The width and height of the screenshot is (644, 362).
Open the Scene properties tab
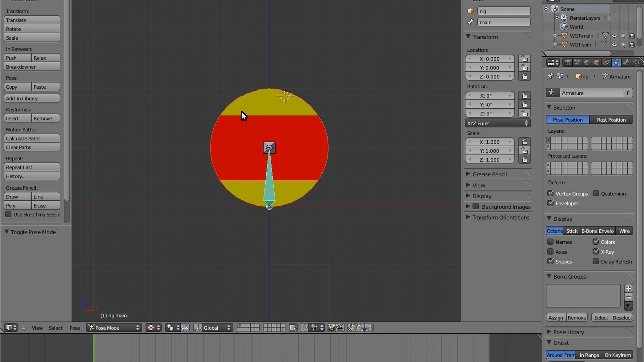coord(577,63)
